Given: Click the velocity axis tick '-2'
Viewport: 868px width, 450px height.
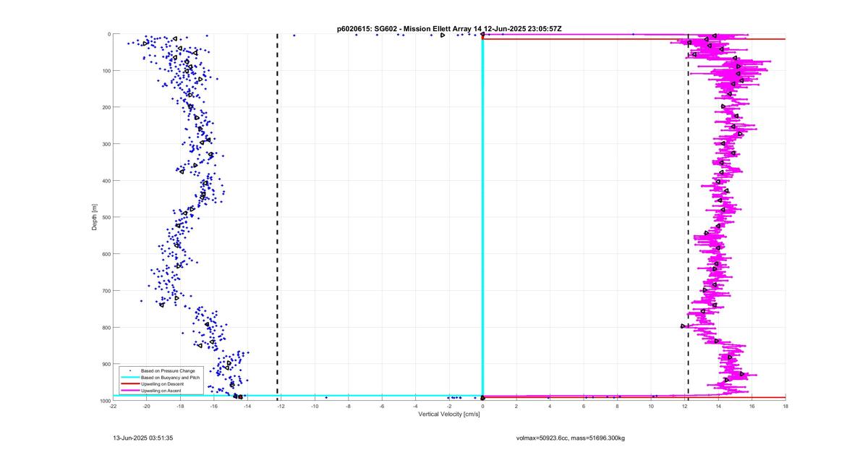Looking at the screenshot, I should (449, 407).
